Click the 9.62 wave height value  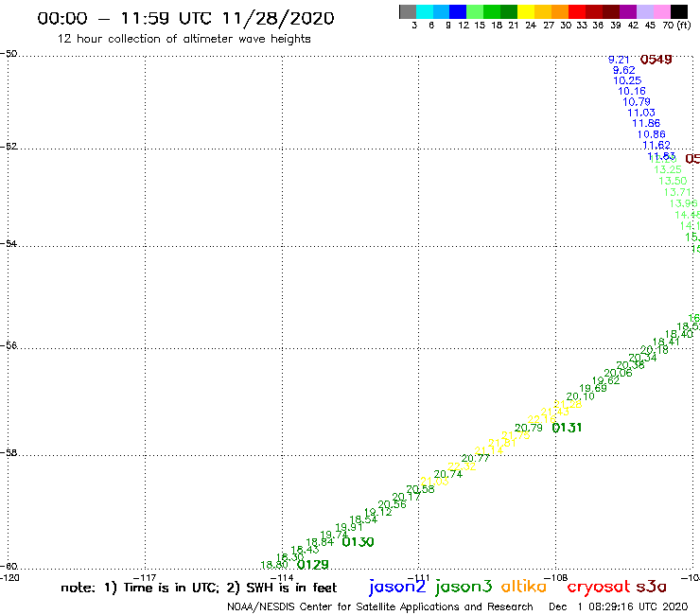(x=623, y=70)
